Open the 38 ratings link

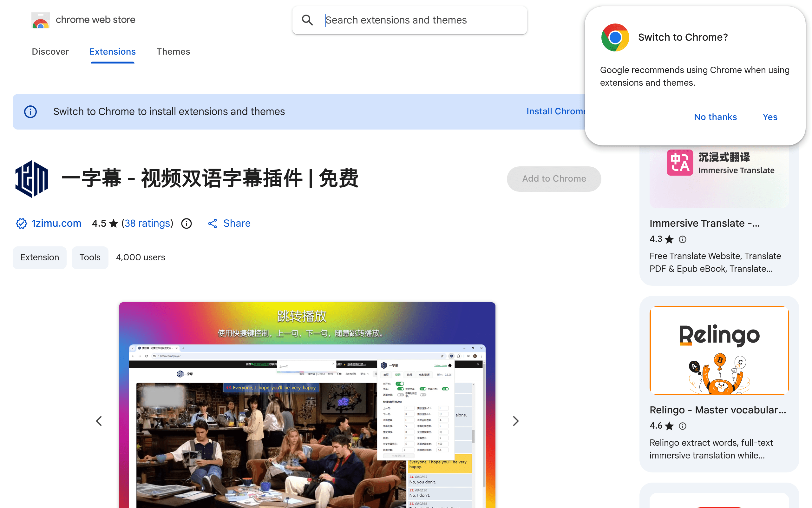click(x=147, y=224)
